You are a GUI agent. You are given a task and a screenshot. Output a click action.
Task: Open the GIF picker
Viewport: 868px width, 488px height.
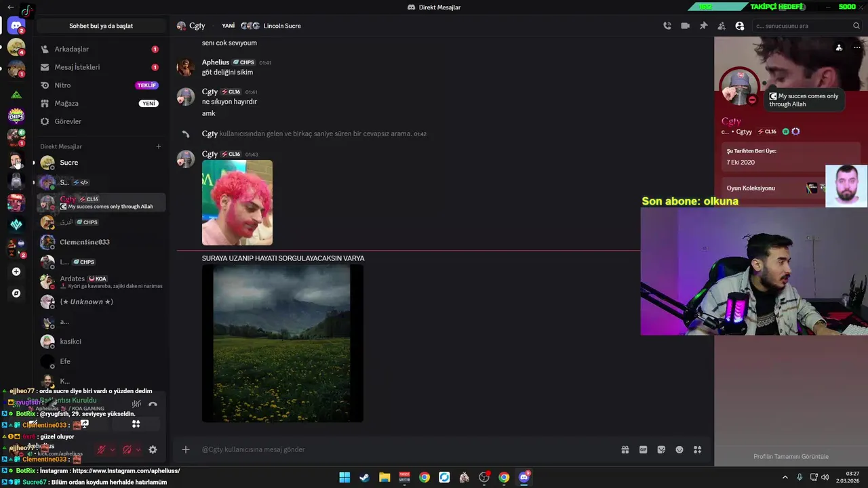coord(644,449)
